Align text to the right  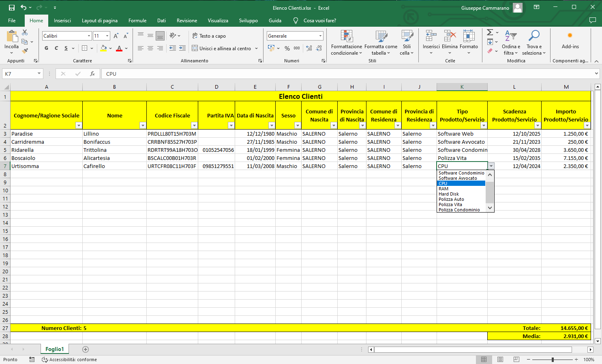160,48
